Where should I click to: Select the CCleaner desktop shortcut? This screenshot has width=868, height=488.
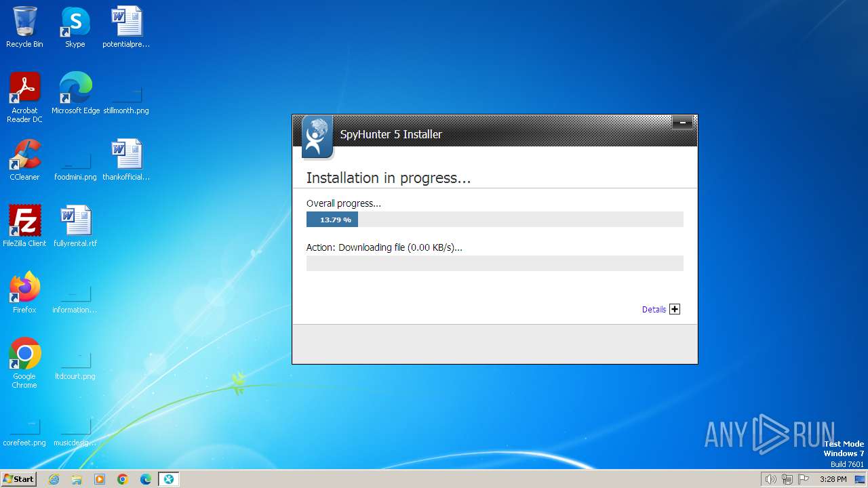point(24,161)
